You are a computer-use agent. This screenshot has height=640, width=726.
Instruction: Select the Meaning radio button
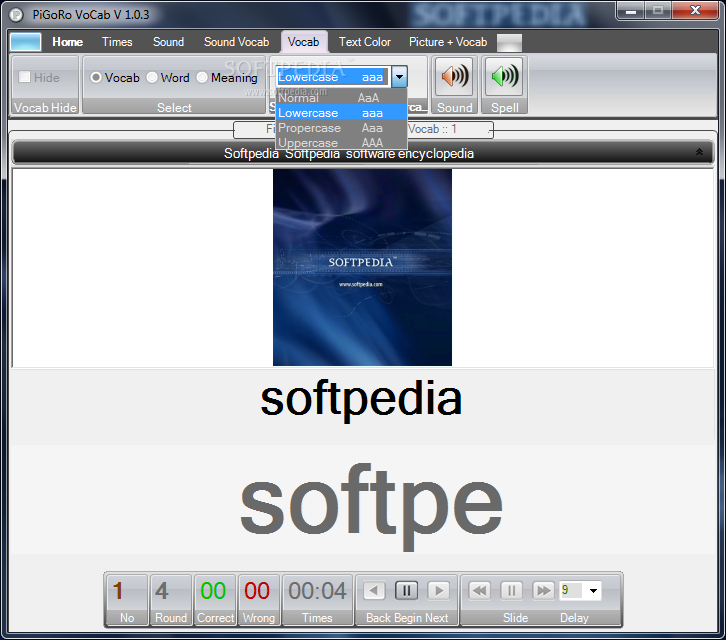point(202,77)
